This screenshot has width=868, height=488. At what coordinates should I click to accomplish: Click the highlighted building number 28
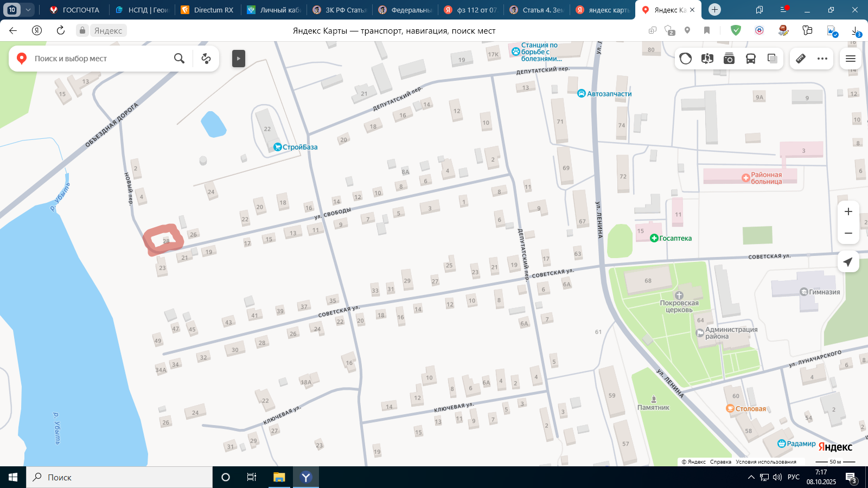(x=166, y=241)
